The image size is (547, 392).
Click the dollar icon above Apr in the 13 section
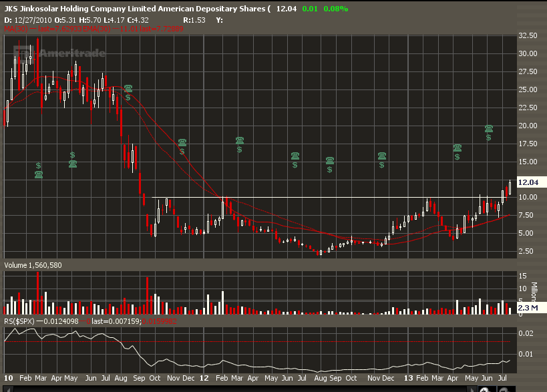(x=457, y=157)
